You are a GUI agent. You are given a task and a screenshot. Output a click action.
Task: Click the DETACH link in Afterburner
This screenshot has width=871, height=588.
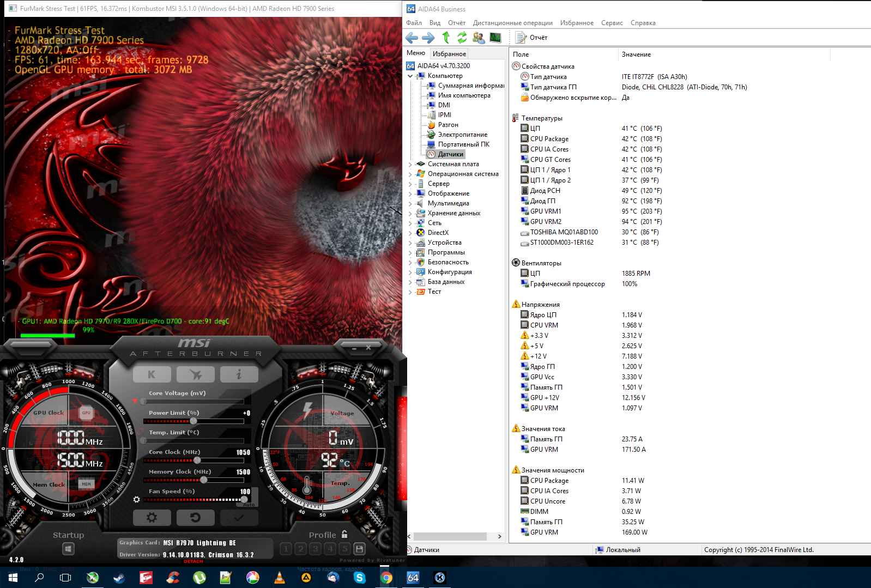click(193, 561)
